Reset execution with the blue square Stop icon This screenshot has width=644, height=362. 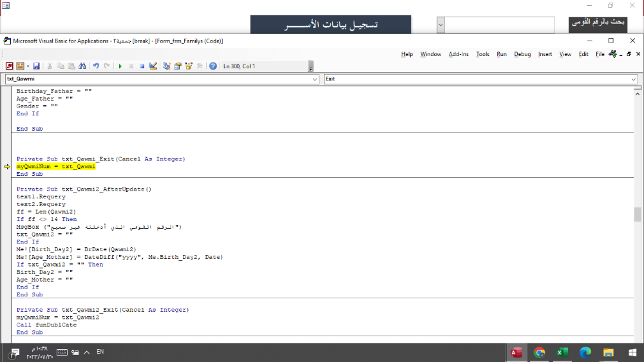pos(142,66)
